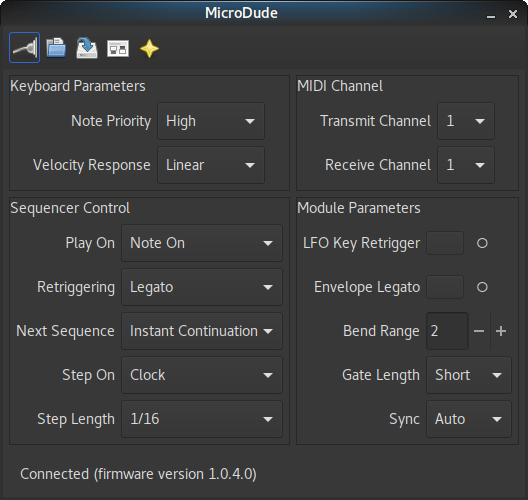Click the Sequencer Control group label
This screenshot has width=528, height=500.
coord(70,208)
